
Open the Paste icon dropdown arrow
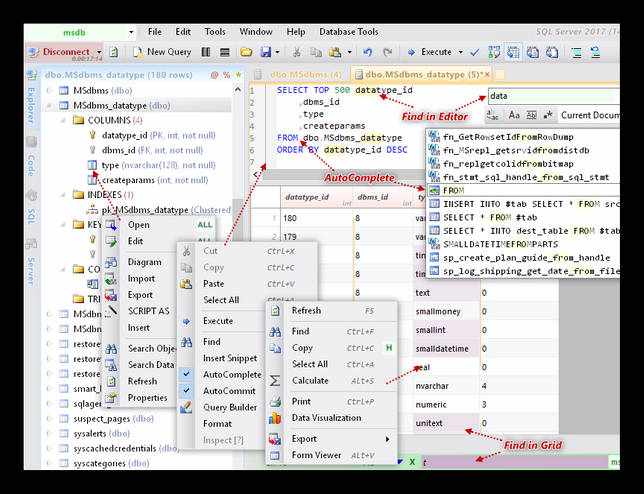(349, 52)
